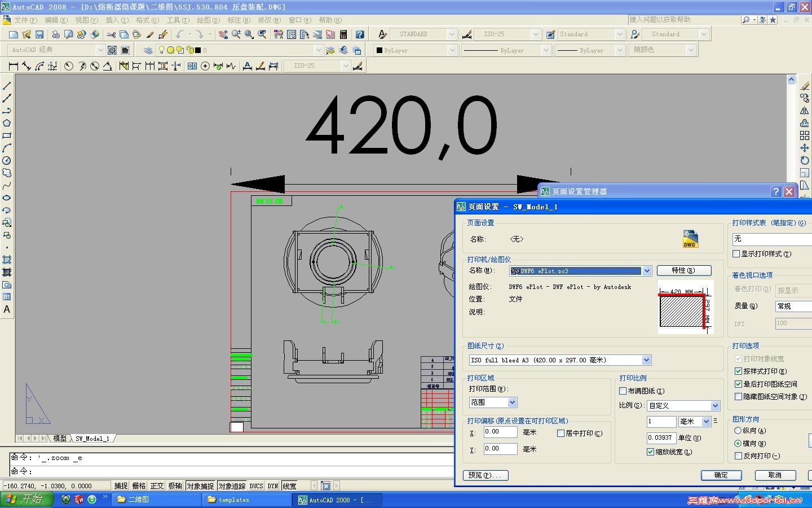Select the Multiline Text 'A' tool
Image resolution: width=812 pixels, height=508 pixels.
(x=7, y=309)
